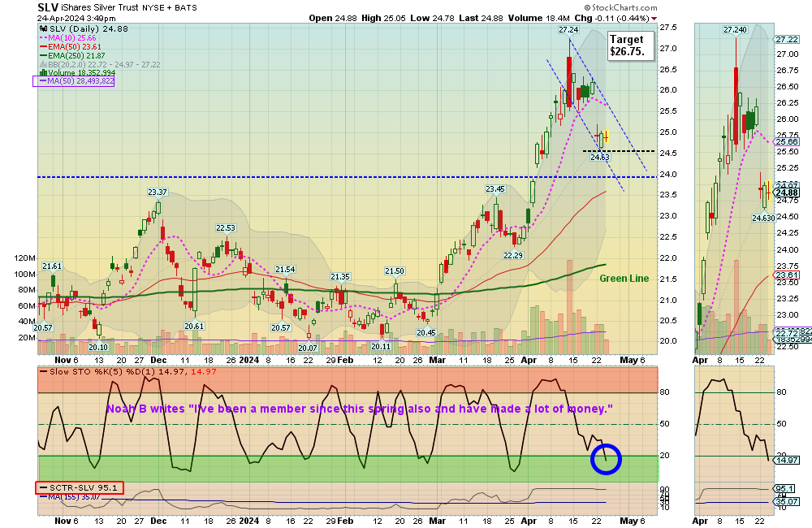Click the 23.45 peak price label
The height and width of the screenshot is (528, 812).
point(495,189)
